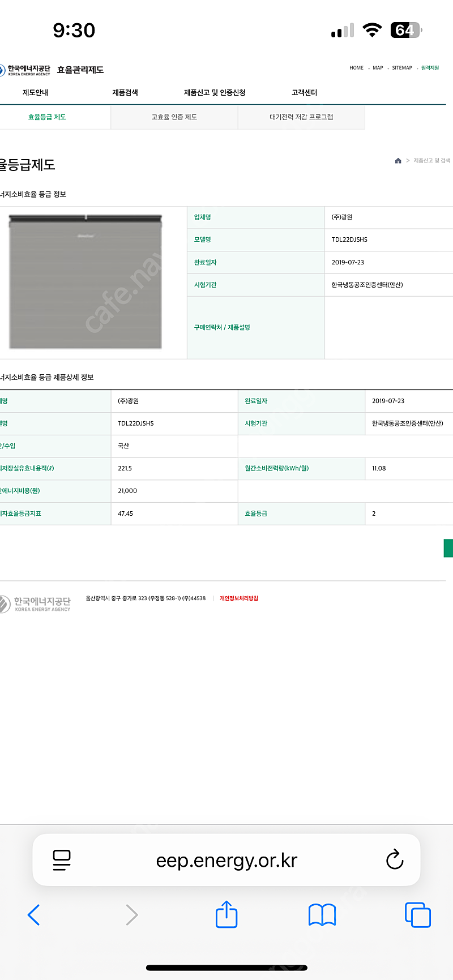Tap the eep.energy.or.kr address field

tap(226, 860)
